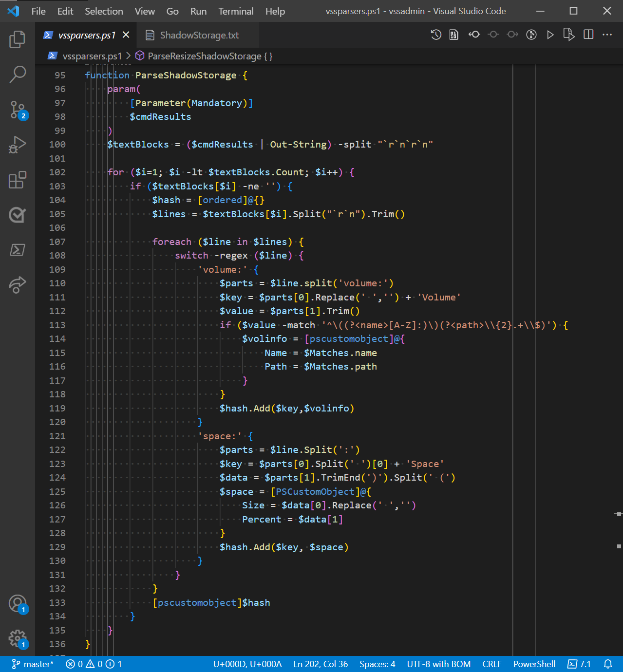The height and width of the screenshot is (672, 623).
Task: Open the Run and Debug view
Action: 18,145
